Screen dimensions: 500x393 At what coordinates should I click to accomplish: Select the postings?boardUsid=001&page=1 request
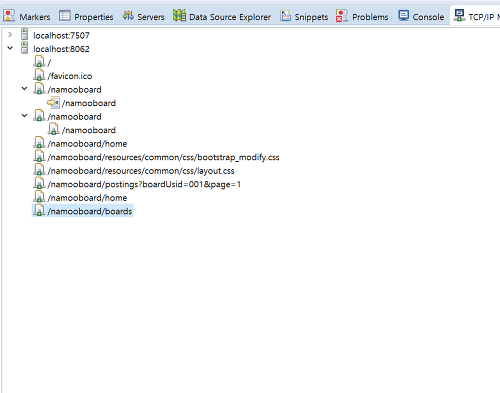(x=144, y=184)
